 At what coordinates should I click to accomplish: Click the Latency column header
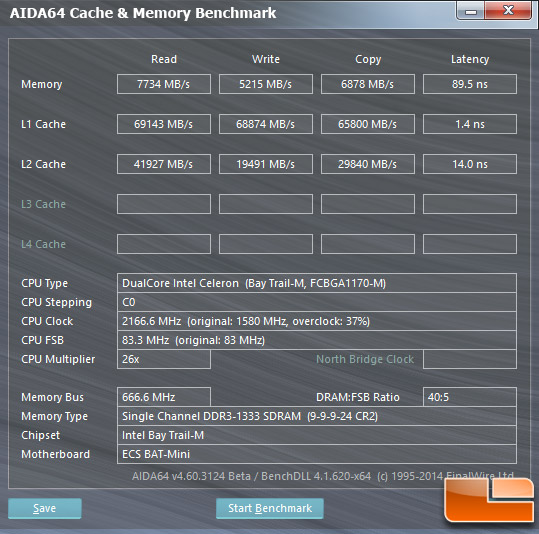click(x=470, y=59)
